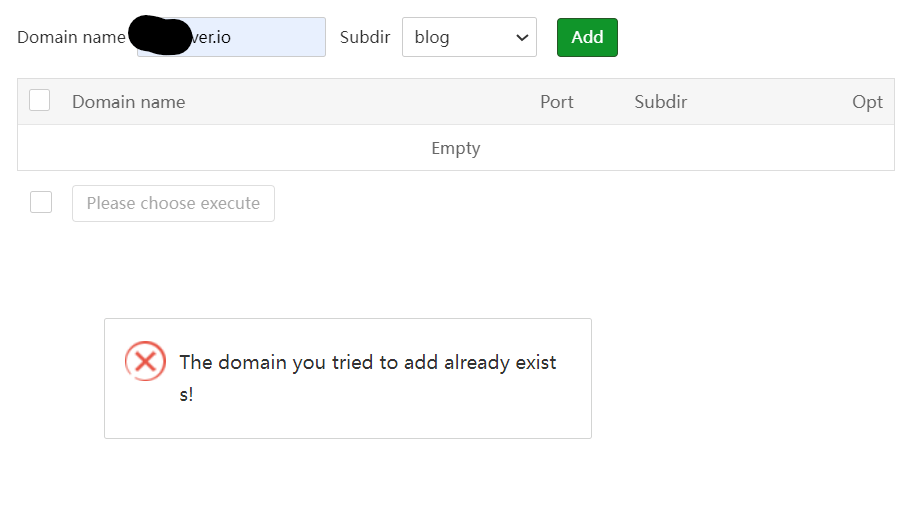Focus the Domain name input field
Viewport: 903px width, 508px height.
260,38
